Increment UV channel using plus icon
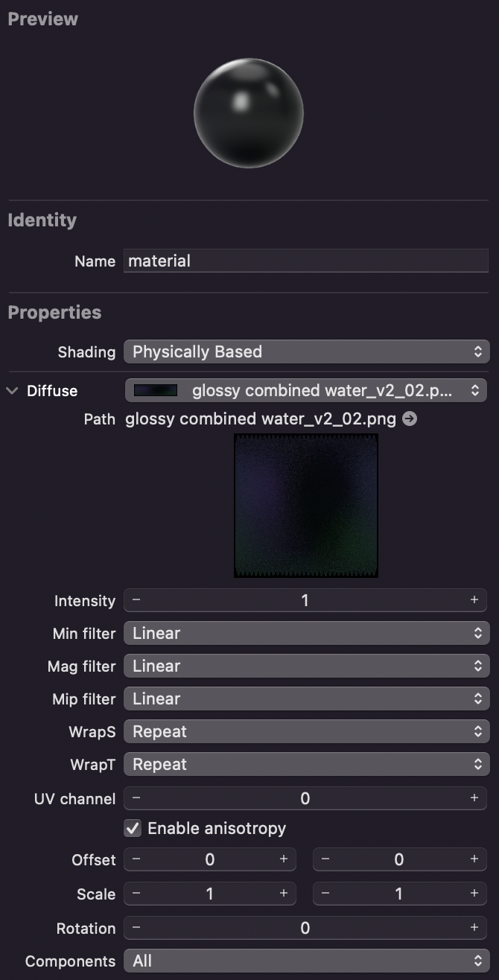 pos(474,798)
